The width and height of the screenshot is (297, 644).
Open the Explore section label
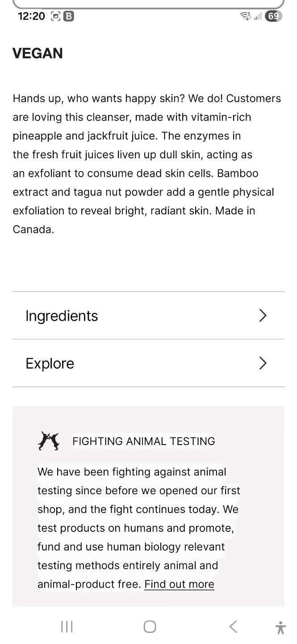tap(50, 364)
